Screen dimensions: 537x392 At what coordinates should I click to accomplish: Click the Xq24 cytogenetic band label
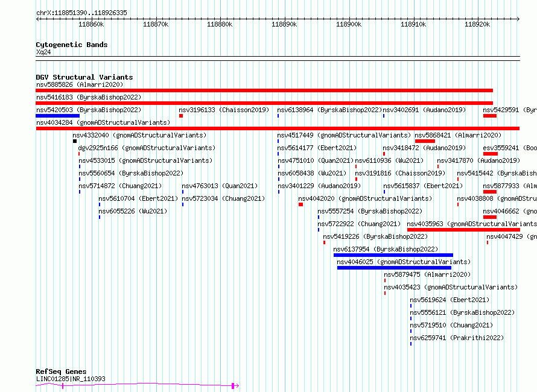[x=43, y=52]
